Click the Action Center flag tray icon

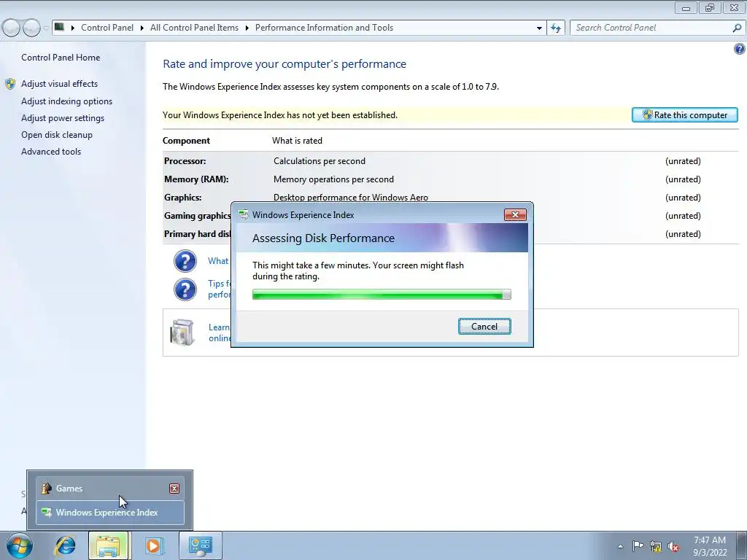pyautogui.click(x=638, y=546)
